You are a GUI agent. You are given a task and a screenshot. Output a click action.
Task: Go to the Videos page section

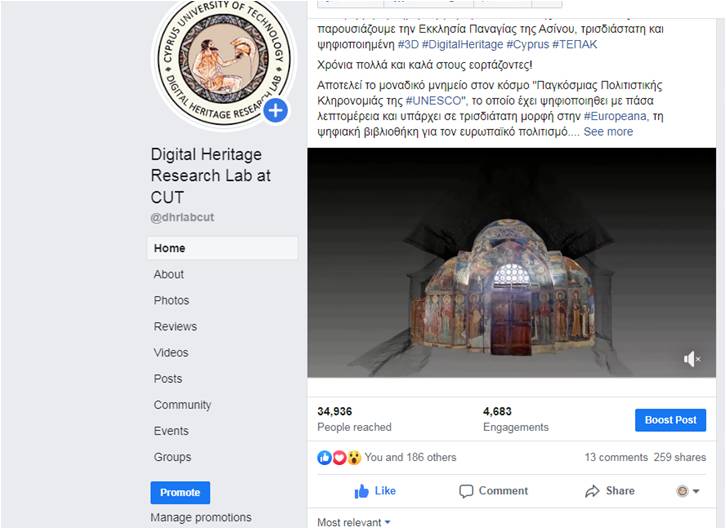(171, 353)
